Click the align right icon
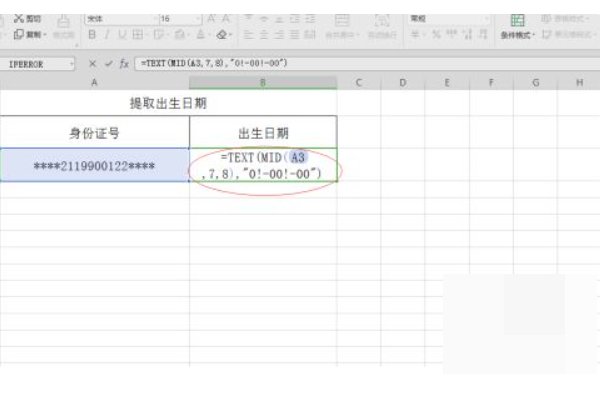Image resolution: width=600 pixels, height=400 pixels. click(279, 35)
